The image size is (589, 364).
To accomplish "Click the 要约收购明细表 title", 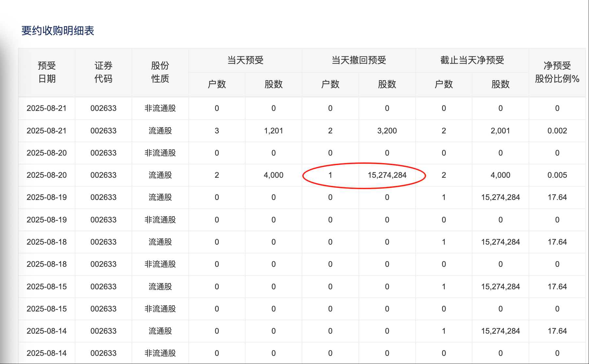I will [58, 31].
